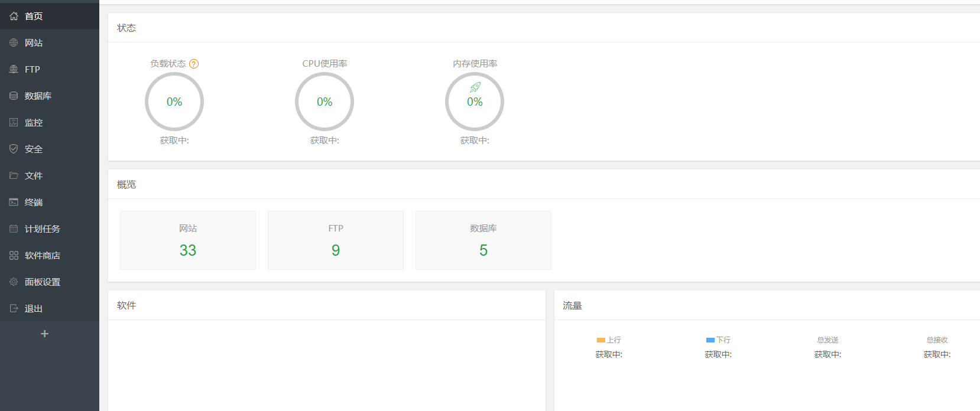Viewport: 980px width, 411px height.
Task: Click the gear icon beside 面板设置
Action: [14, 282]
